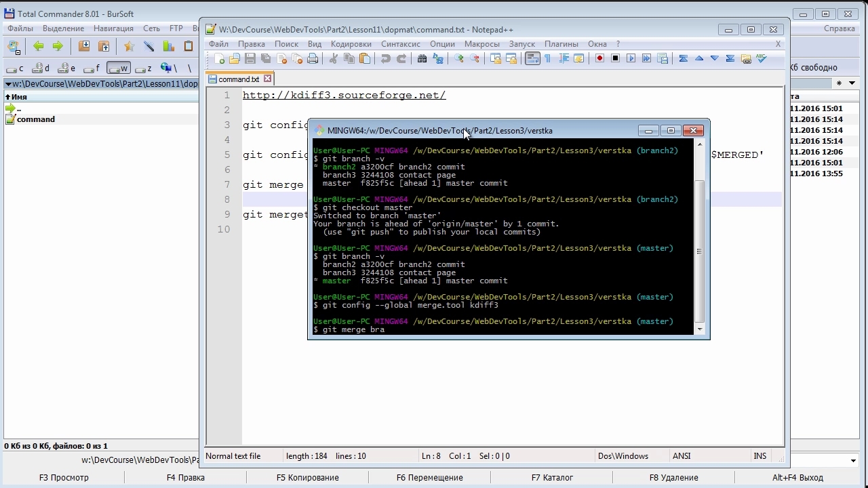The image size is (868, 488).
Task: Open Find using the binoculars icon
Action: [x=422, y=59]
